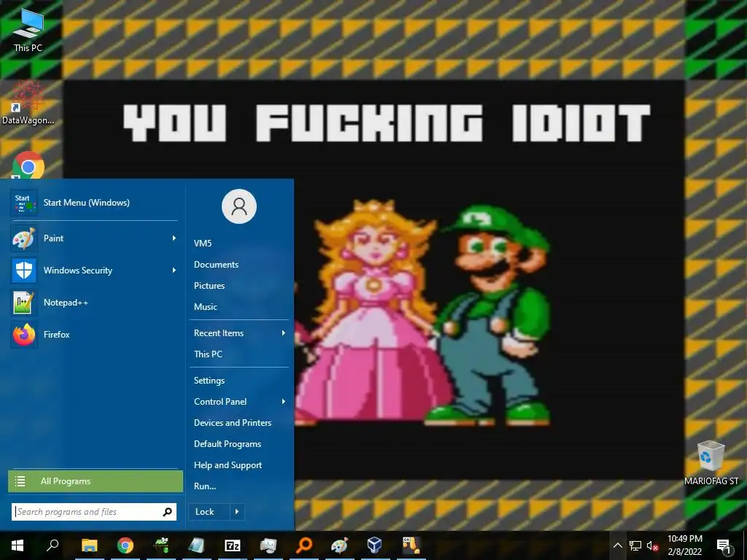Viewport: 747px width, 560px height.
Task: Open Control Panel from start menu
Action: pyautogui.click(x=239, y=402)
